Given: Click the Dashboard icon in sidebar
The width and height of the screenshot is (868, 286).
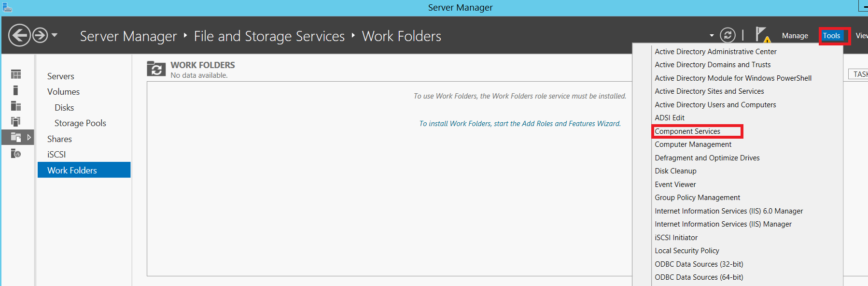Looking at the screenshot, I should tap(16, 74).
